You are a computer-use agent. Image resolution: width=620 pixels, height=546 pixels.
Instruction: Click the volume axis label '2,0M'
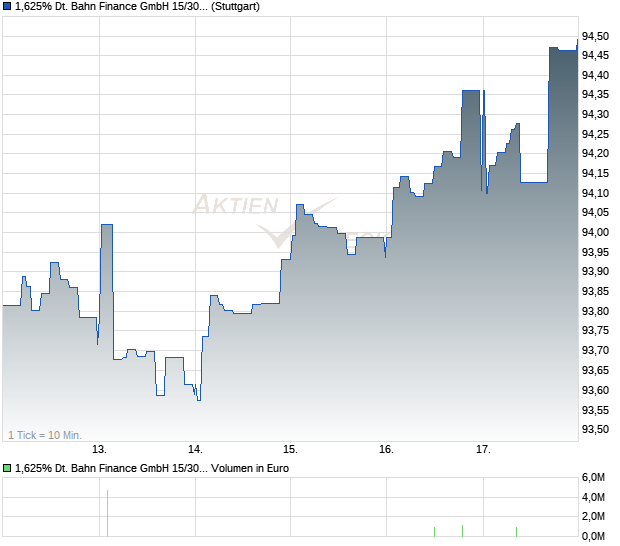point(593,516)
